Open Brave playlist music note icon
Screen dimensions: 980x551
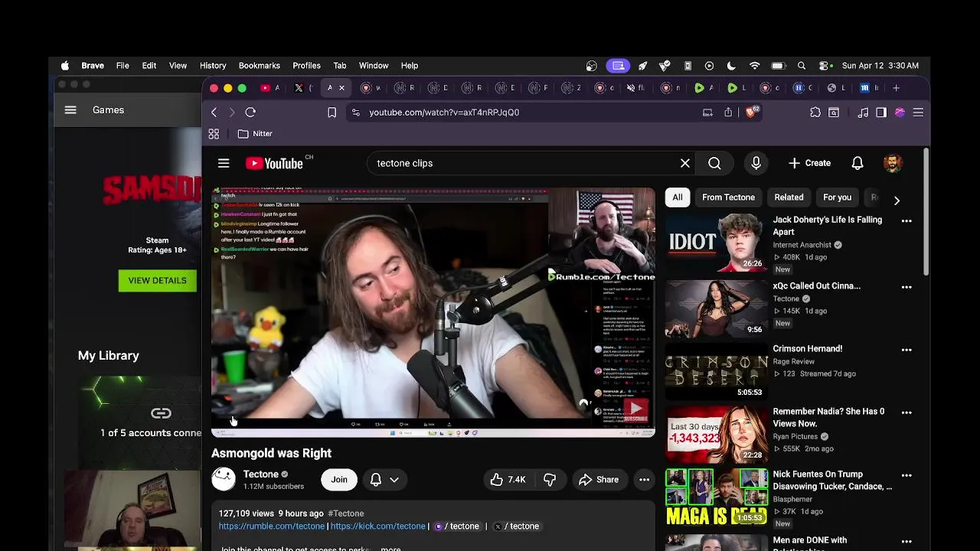(863, 112)
